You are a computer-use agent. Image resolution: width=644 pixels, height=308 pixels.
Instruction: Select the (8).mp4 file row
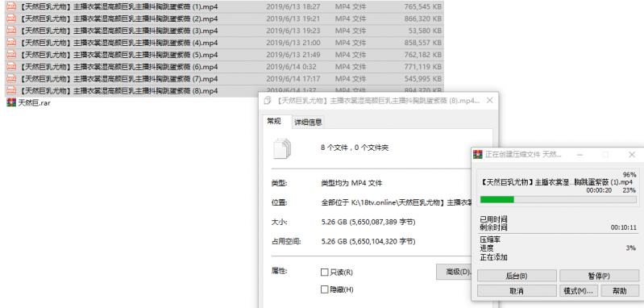224,90
